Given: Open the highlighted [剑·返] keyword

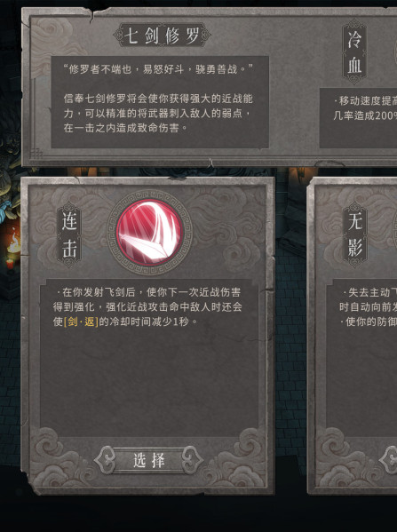Looking at the screenshot, I should pyautogui.click(x=81, y=322).
